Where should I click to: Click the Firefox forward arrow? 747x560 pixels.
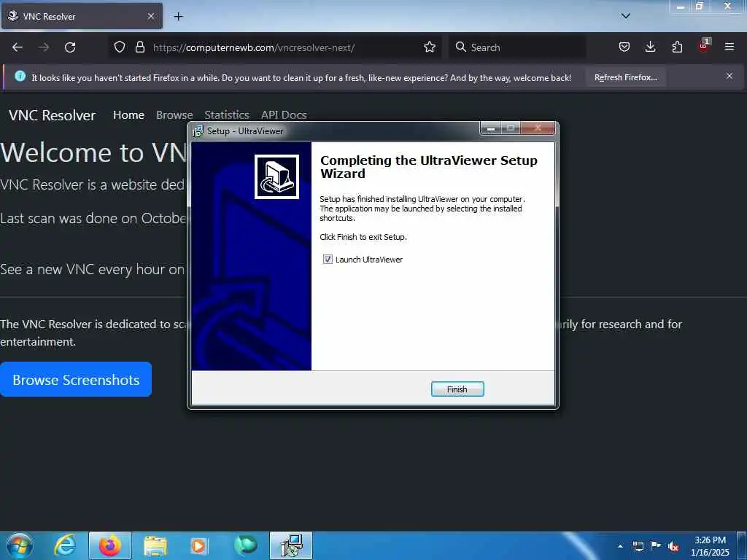pos(44,47)
